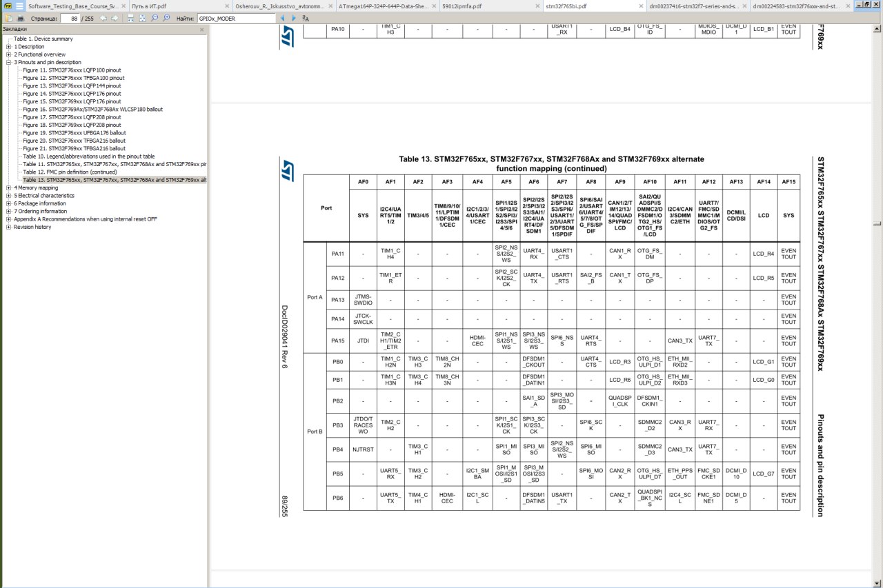
Task: Open Table 10 Legend/abbreviations bookmark
Action: coord(88,156)
